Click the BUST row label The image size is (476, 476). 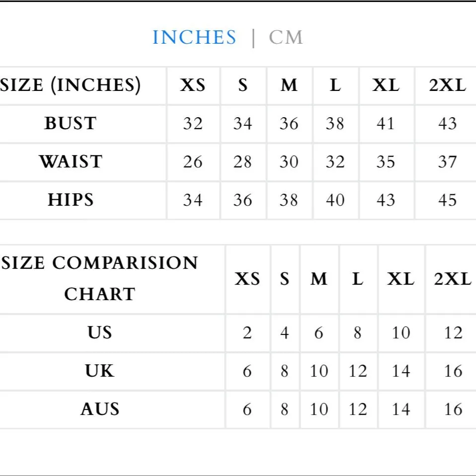coord(71,123)
